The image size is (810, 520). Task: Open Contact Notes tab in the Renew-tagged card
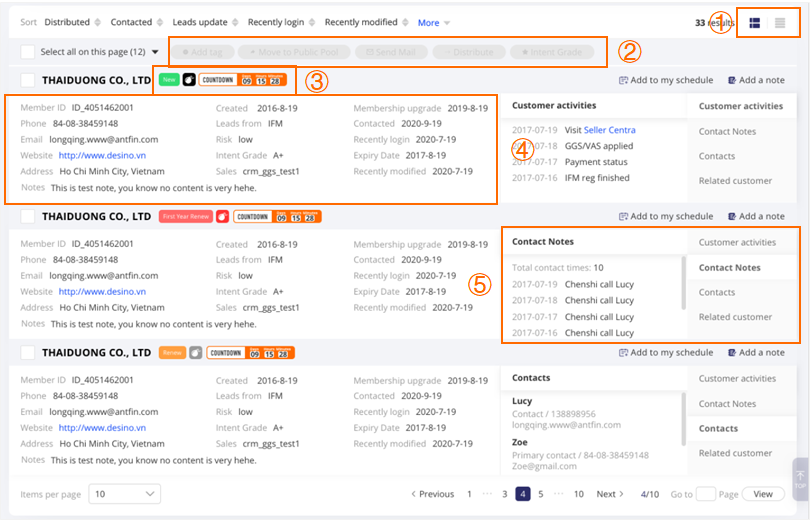click(x=727, y=404)
